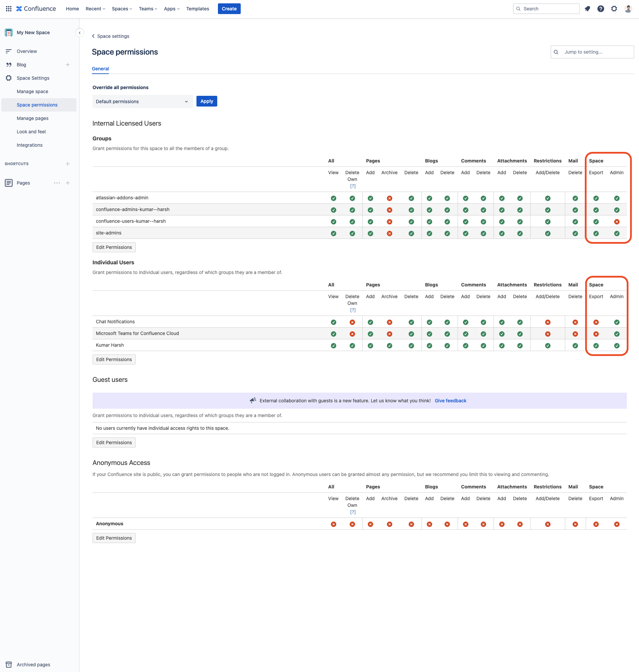The image size is (639, 672).
Task: Click the Give feedback link
Action: (x=450, y=401)
